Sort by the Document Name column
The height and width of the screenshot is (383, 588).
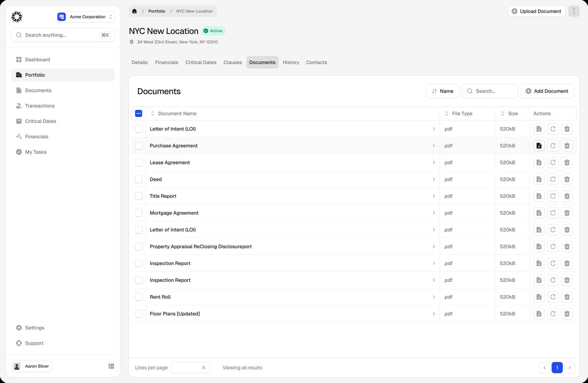pos(173,114)
